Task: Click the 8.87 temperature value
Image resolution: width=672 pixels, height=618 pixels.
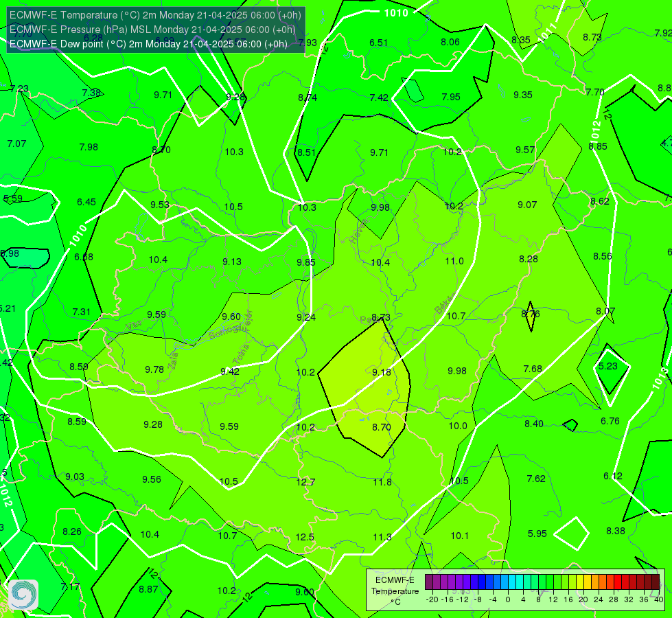Action: click(148, 589)
